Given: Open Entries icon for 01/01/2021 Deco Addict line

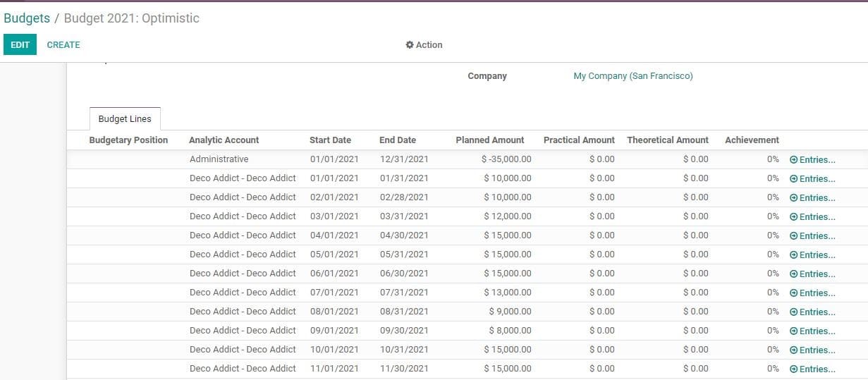Looking at the screenshot, I should point(793,179).
